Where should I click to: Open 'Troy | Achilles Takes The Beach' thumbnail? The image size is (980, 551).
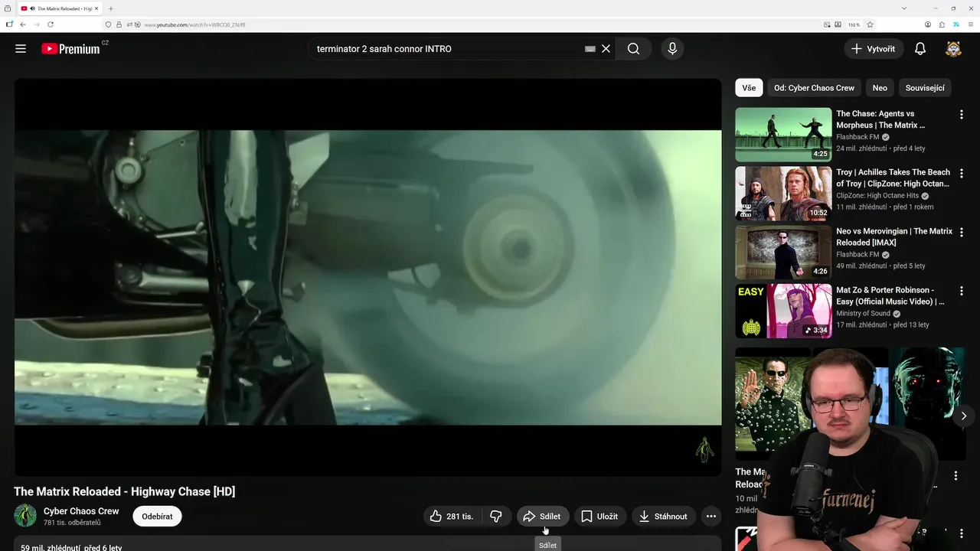(x=783, y=194)
